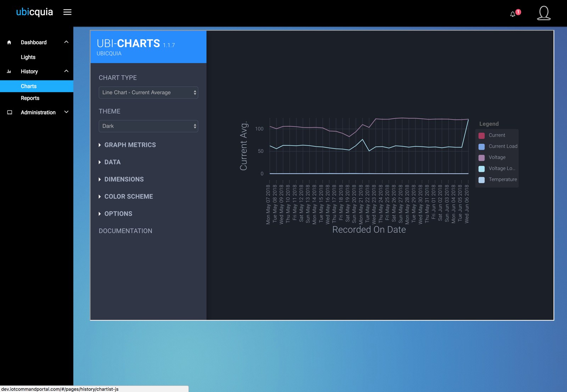Click the Voltage Lo... legend swatch

click(482, 169)
